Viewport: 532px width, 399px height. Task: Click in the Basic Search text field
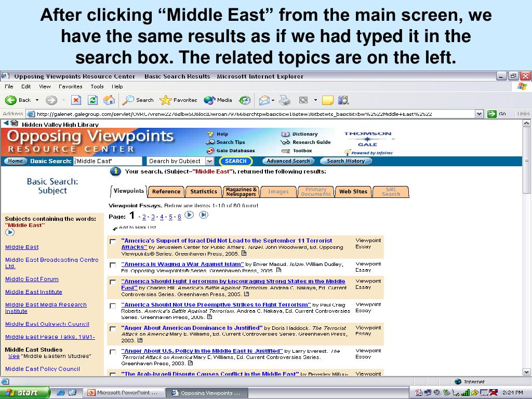108,161
